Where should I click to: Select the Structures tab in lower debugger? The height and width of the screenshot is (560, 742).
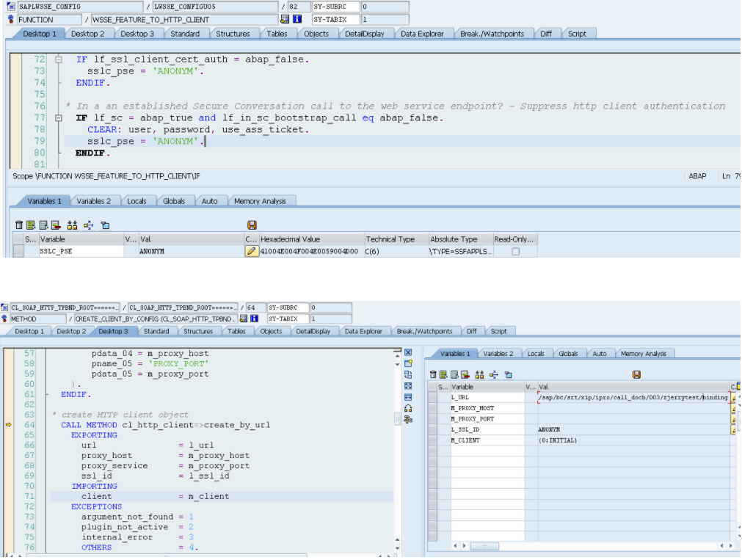[x=198, y=332]
